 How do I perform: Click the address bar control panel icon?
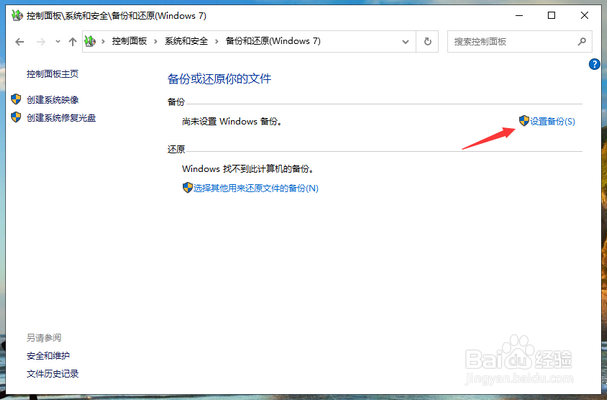[x=90, y=41]
